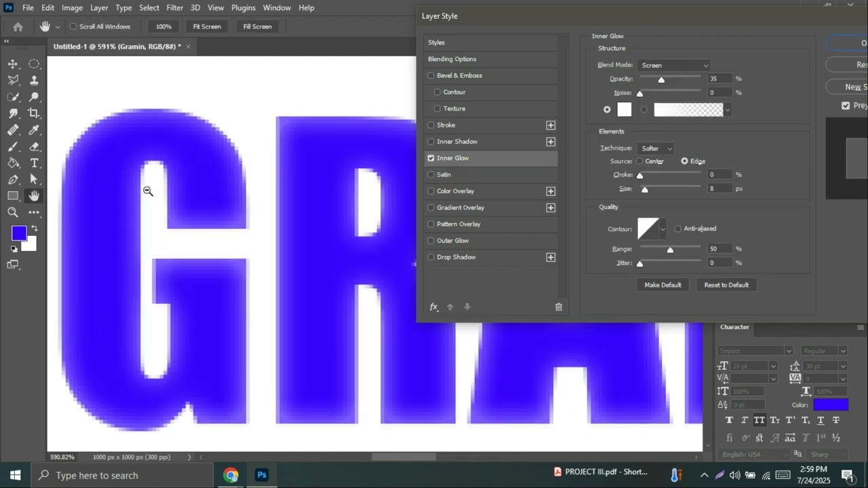Click the 100% zoom button
This screenshot has height=488, width=868.
coord(163,26)
